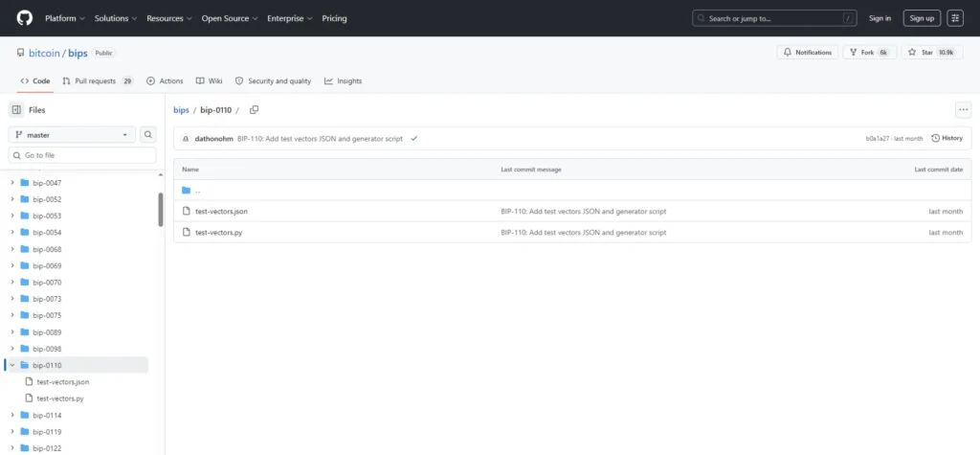View commit History
The height and width of the screenshot is (455, 980).
point(947,138)
